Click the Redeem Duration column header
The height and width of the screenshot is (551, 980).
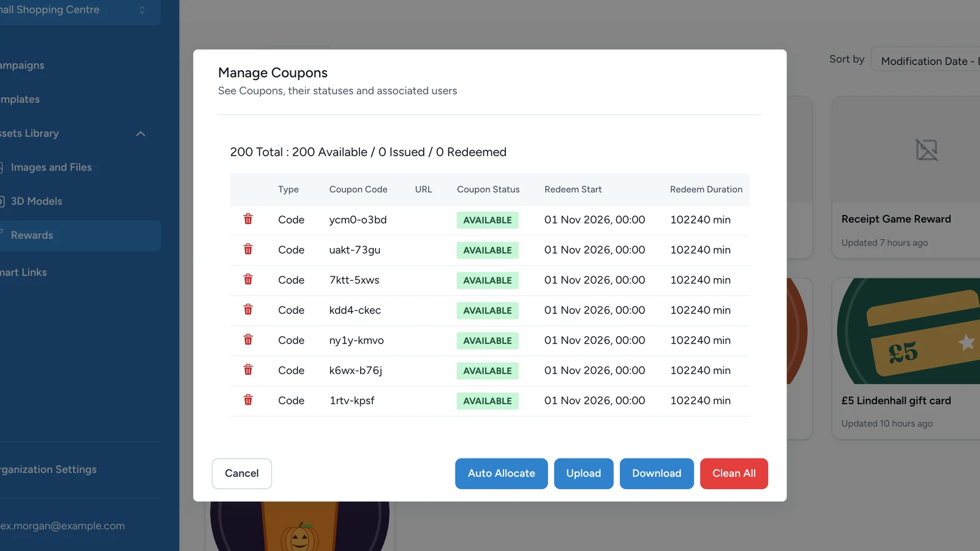tap(706, 190)
